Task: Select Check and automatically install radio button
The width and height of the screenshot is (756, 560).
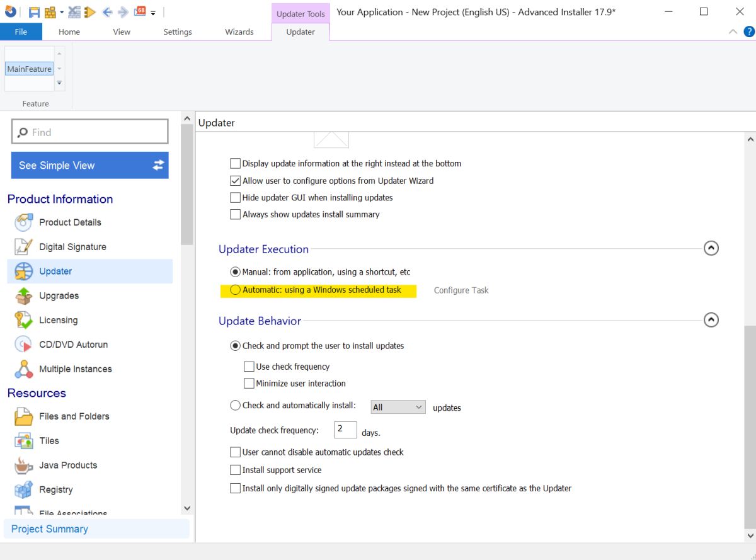Action: pos(235,406)
